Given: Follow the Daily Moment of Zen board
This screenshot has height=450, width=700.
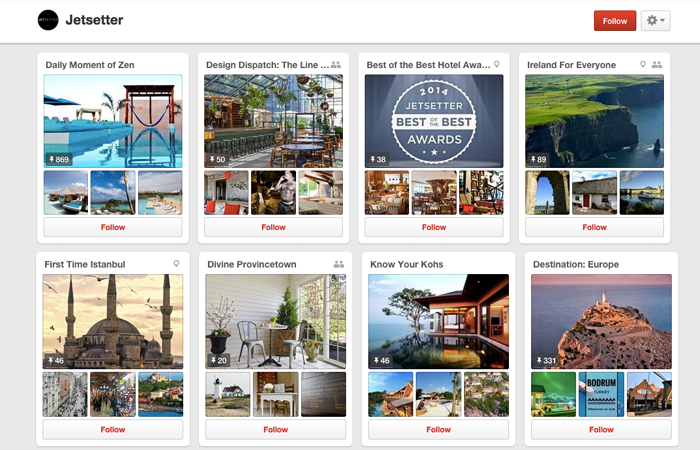Looking at the screenshot, I should coord(113,227).
